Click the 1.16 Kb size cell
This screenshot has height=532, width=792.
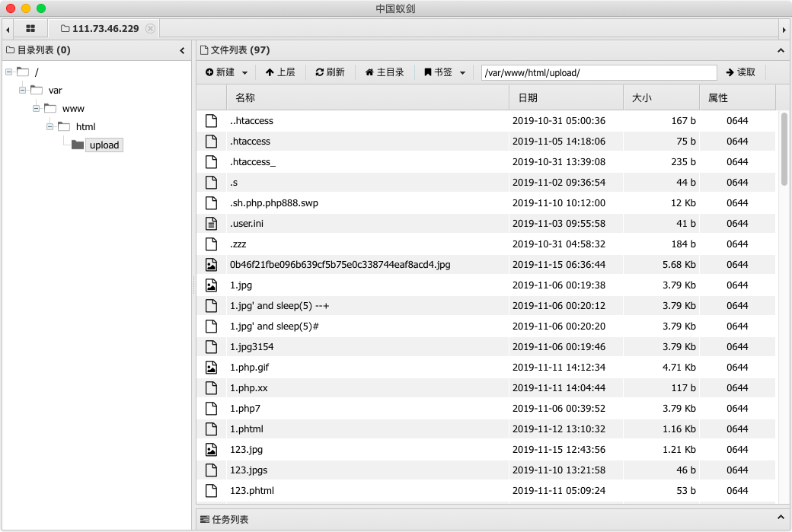tap(679, 429)
